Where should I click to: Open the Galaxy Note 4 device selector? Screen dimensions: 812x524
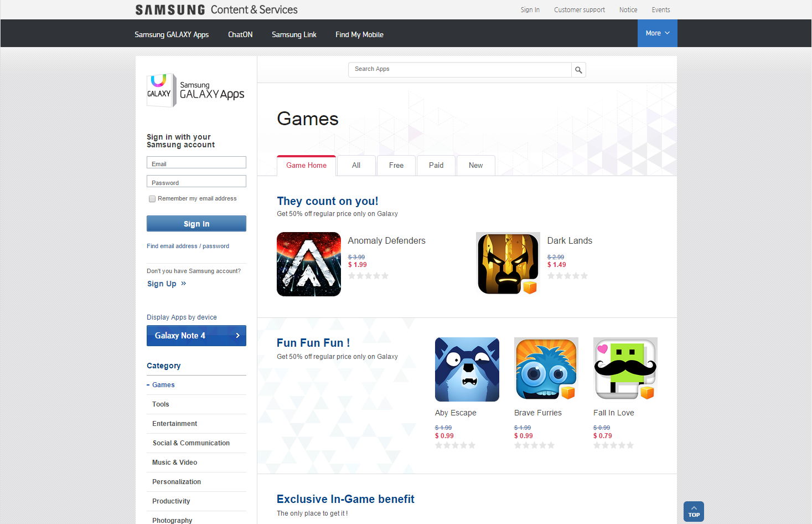tap(196, 336)
